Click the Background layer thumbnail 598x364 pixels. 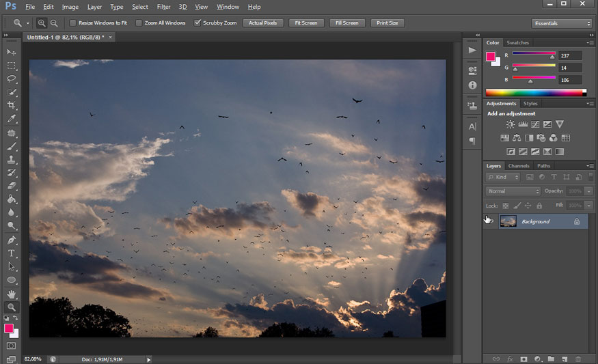tap(508, 221)
